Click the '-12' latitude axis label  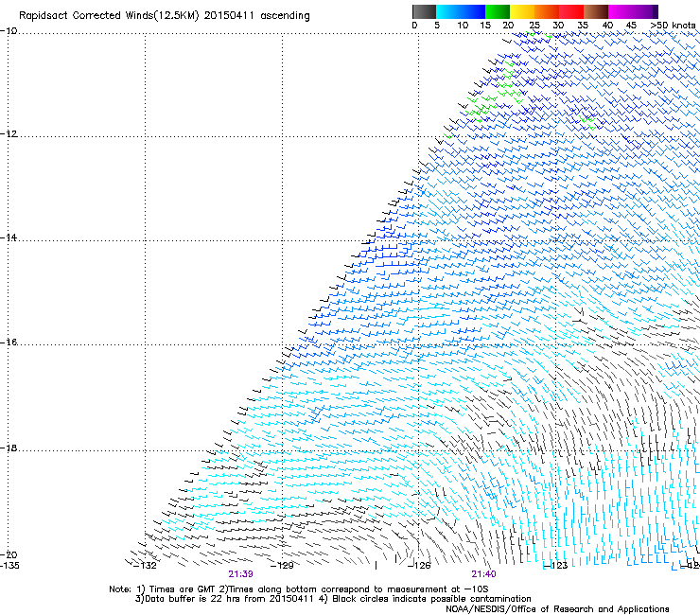(9, 134)
